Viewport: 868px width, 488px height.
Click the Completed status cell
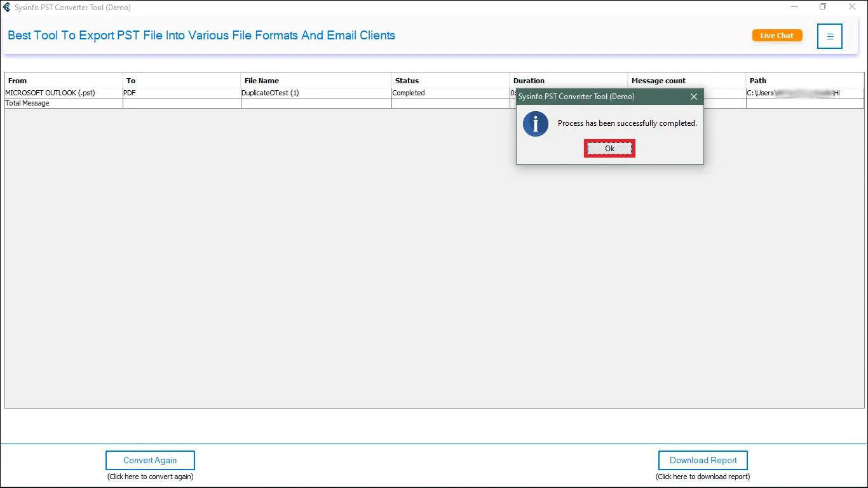click(451, 93)
